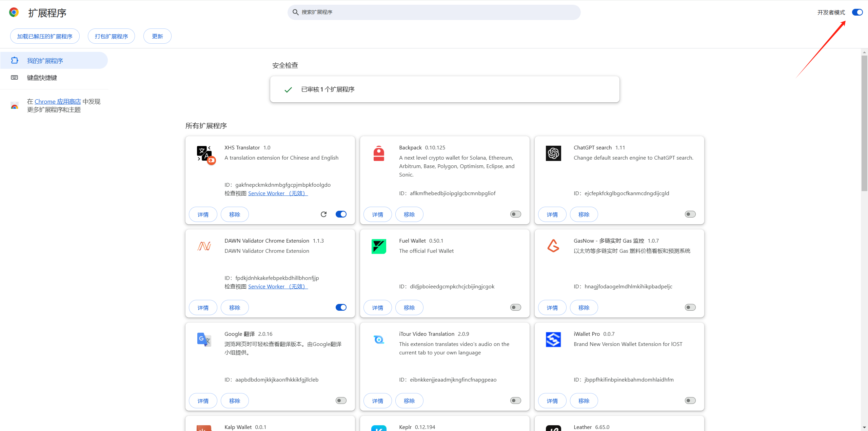Click the Backpack extension icon
The height and width of the screenshot is (431, 868).
point(379,153)
